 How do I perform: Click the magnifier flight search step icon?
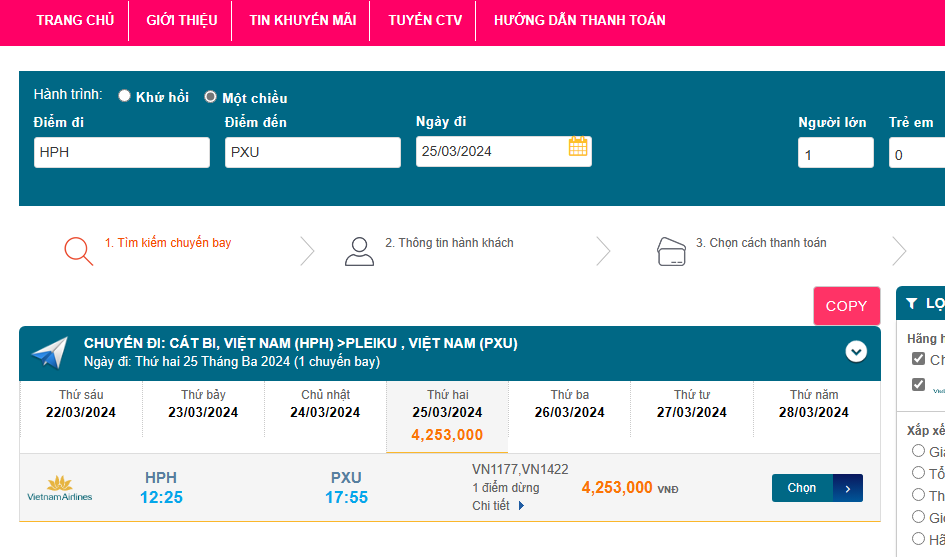click(x=78, y=250)
